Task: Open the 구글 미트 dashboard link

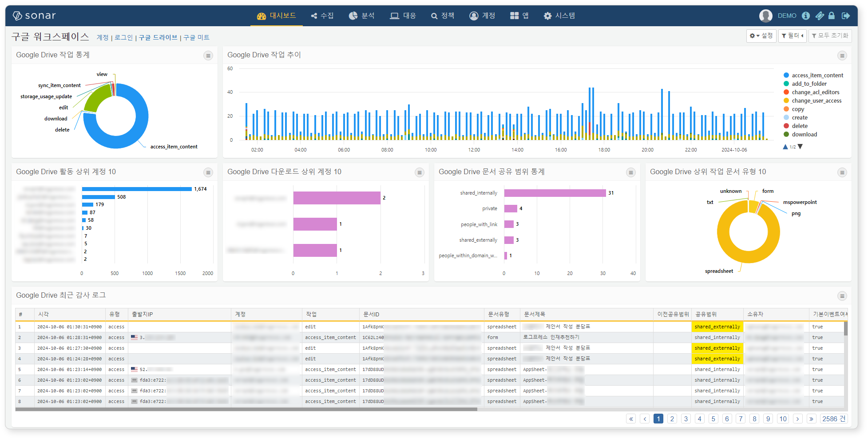Action: [x=196, y=38]
